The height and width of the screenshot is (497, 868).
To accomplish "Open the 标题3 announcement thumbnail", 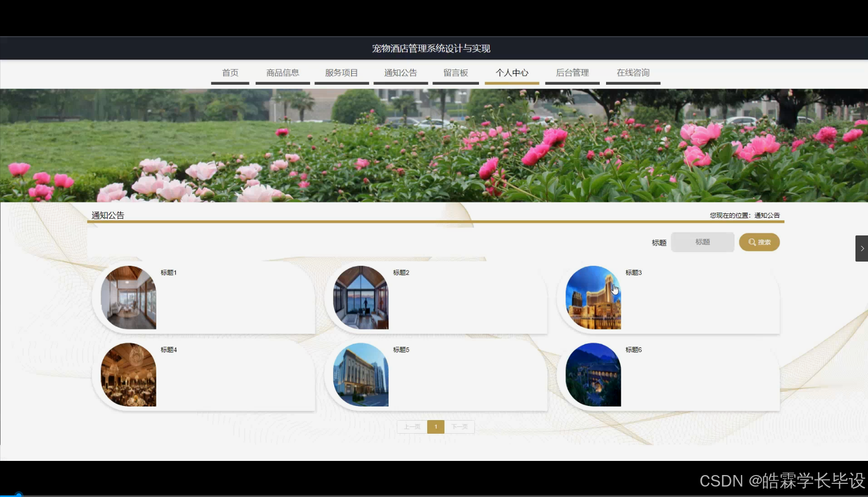I will [x=593, y=297].
